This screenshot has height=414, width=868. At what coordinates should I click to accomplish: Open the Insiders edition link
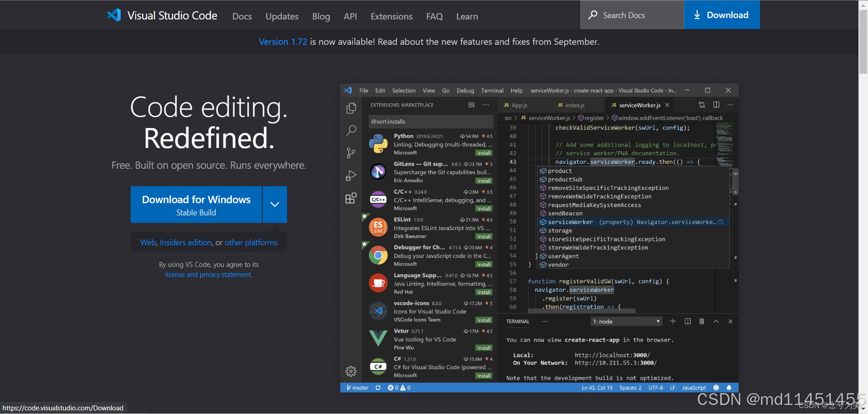186,243
